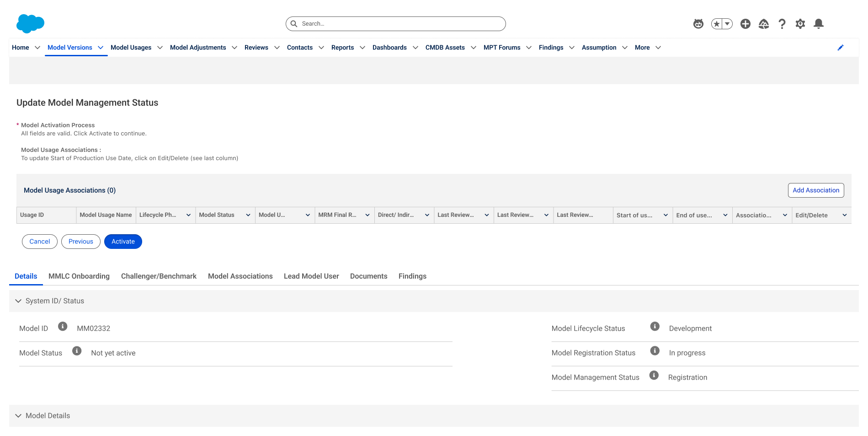Show Model Registration Status info icon
The width and height of the screenshot is (868, 436).
(655, 351)
